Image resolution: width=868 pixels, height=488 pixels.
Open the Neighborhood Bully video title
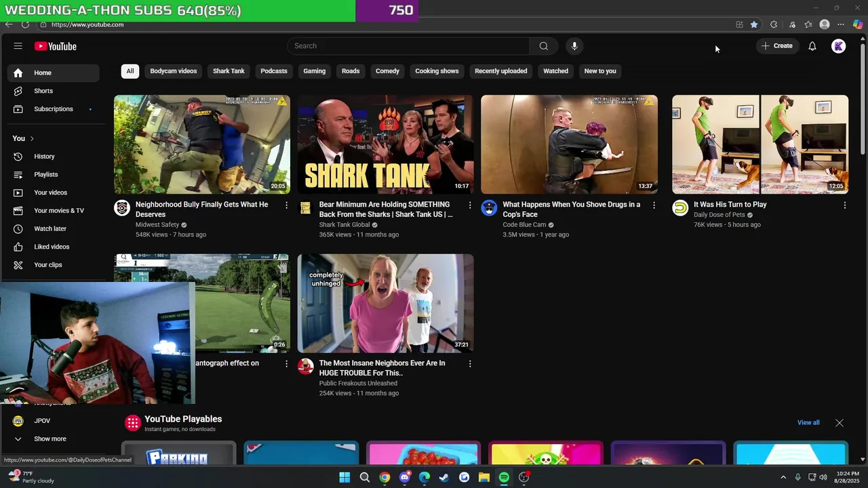[202, 209]
